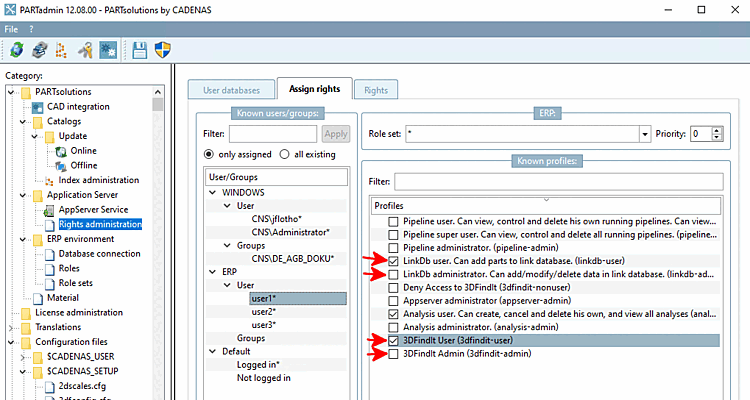Click the Index administration icon

[x=49, y=180]
